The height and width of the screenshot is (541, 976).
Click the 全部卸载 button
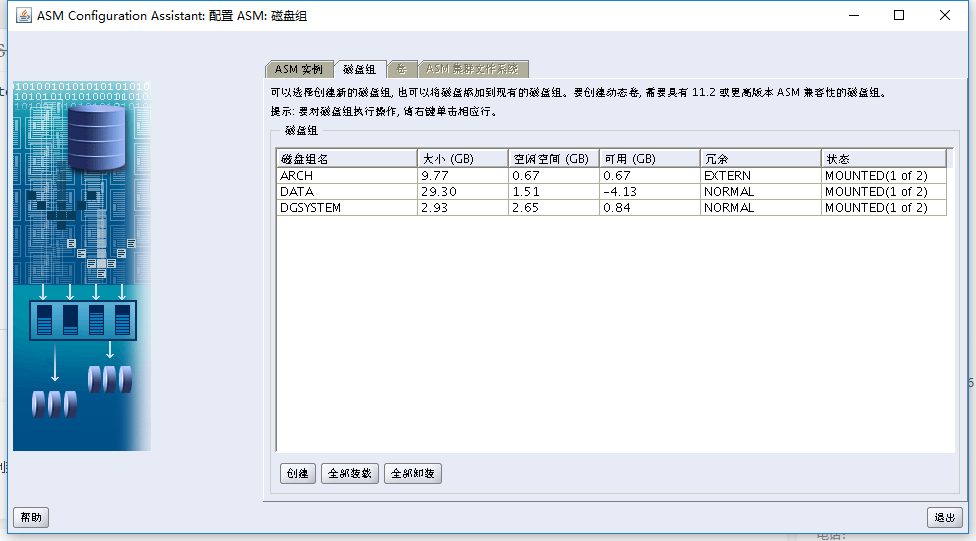[x=413, y=474]
